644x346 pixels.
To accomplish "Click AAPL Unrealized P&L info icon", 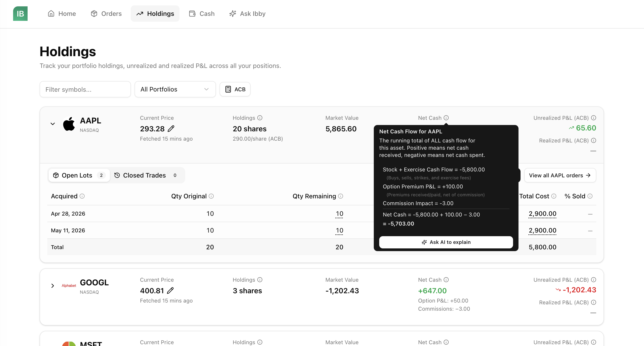I will point(594,118).
